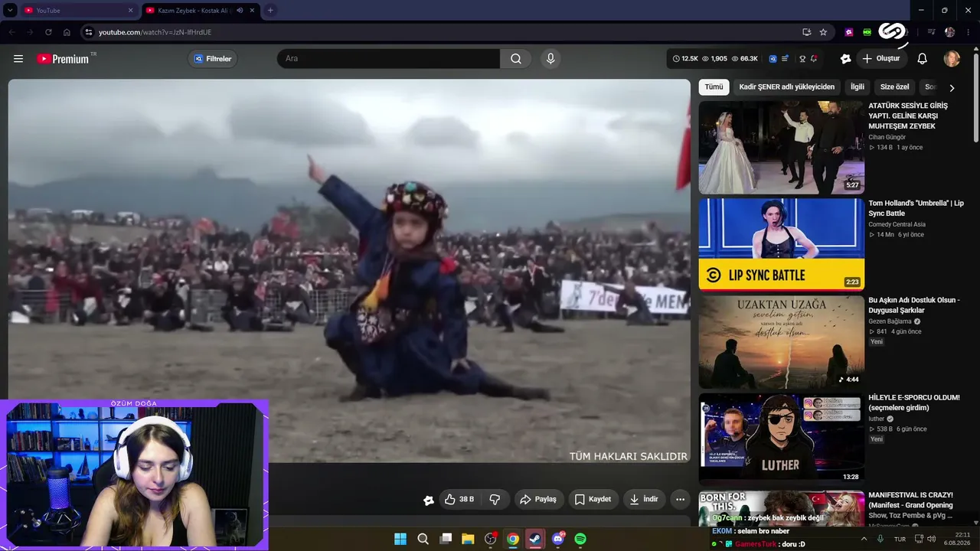The height and width of the screenshot is (551, 980).
Task: Click the Filtreler button
Action: [x=213, y=59]
